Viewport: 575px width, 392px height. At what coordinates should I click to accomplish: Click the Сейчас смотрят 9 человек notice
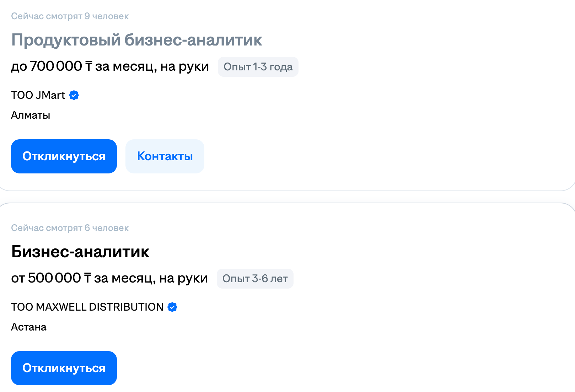click(70, 16)
